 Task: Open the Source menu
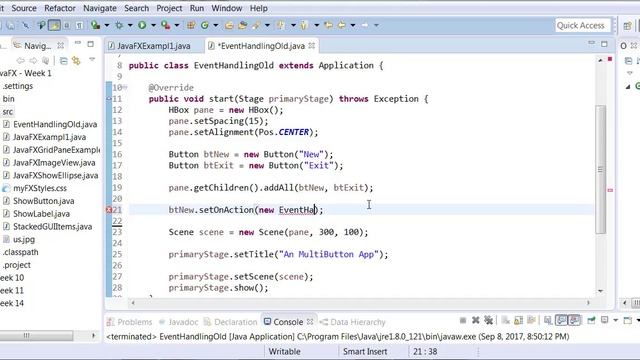pyautogui.click(x=24, y=8)
